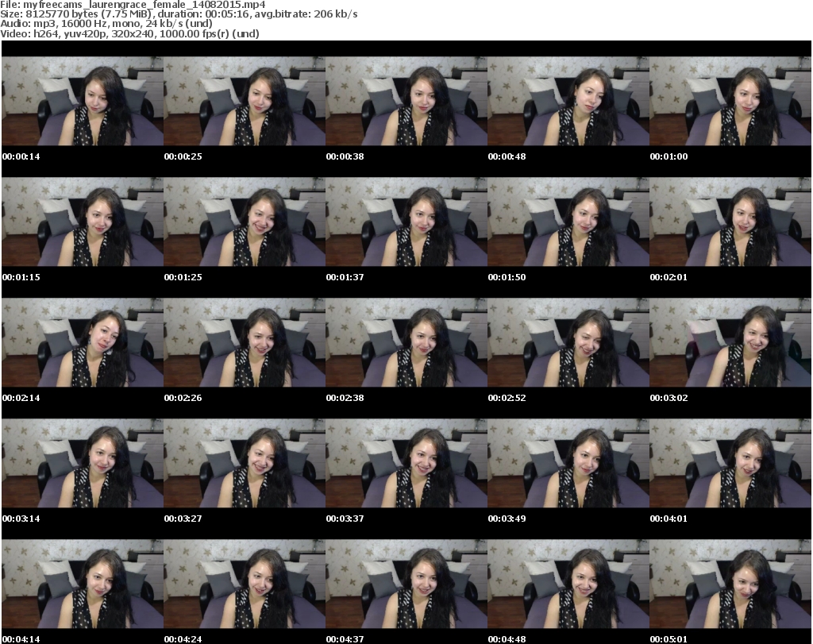Select the thumbnail frame at 00:04:24
The height and width of the screenshot is (644, 813).
[x=245, y=584]
